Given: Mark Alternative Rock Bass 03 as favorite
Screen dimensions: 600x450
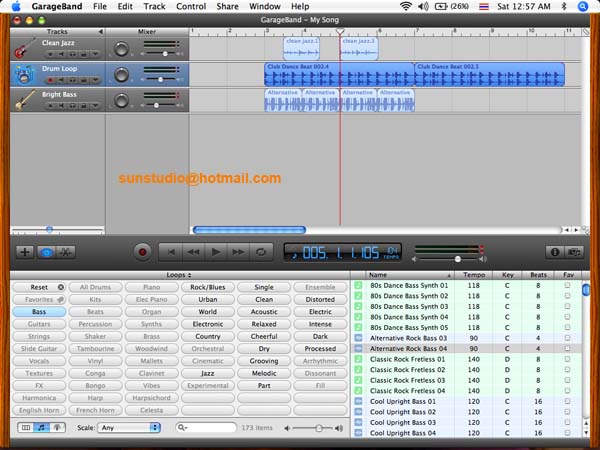Looking at the screenshot, I should point(567,338).
